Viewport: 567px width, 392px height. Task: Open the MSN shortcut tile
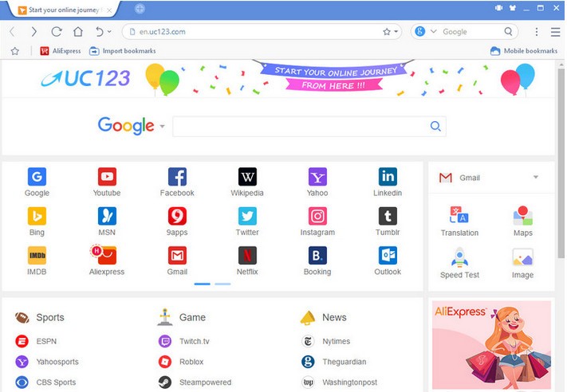click(x=107, y=221)
